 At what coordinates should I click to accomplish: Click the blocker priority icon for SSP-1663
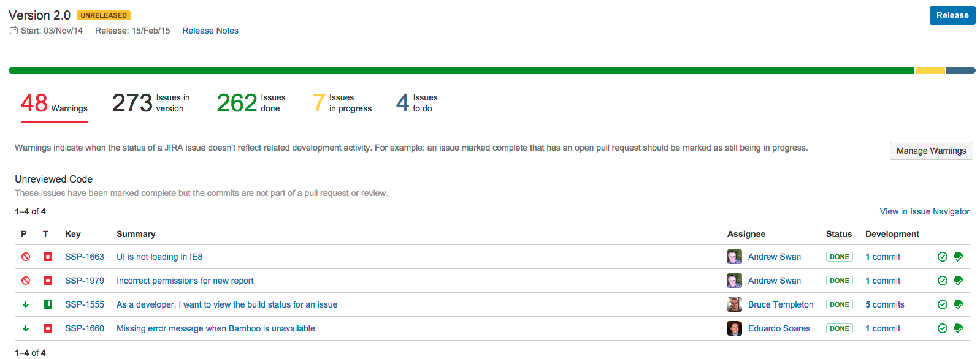coord(26,257)
